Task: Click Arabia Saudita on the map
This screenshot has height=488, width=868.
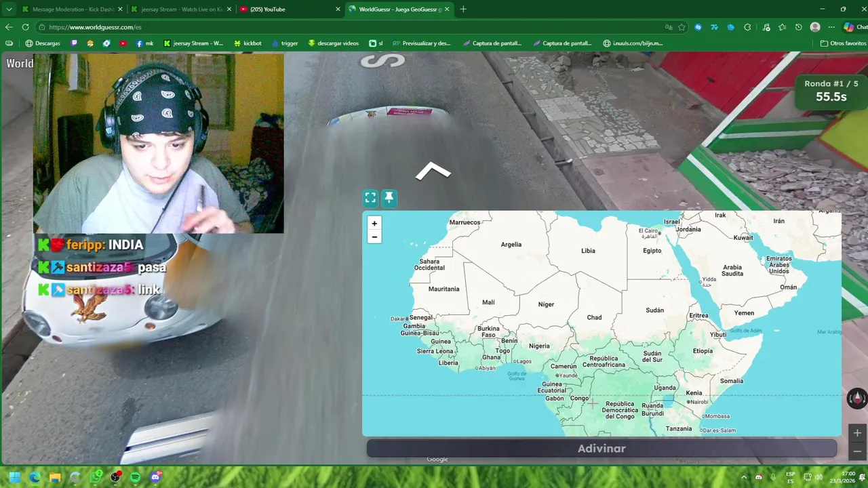Action: [x=732, y=270]
